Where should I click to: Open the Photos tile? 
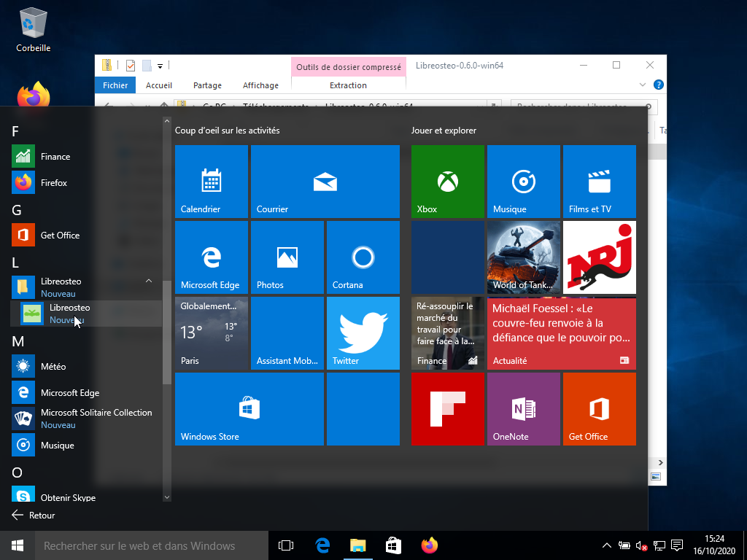click(287, 257)
